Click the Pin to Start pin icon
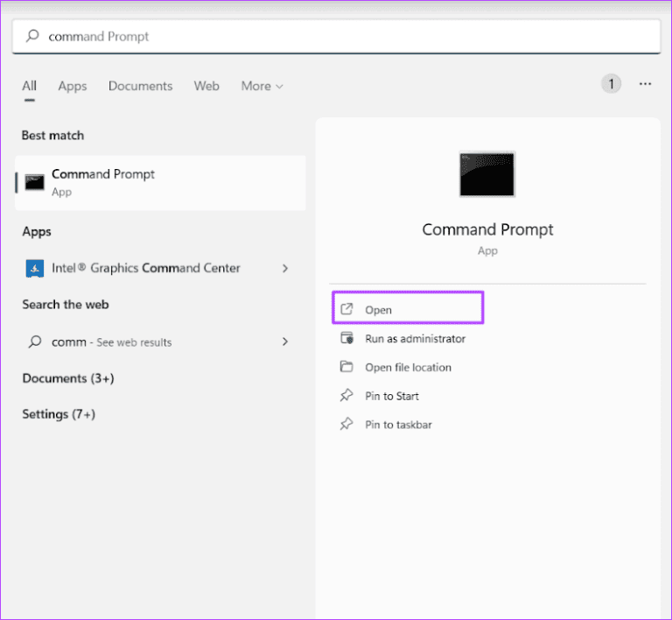This screenshot has width=672, height=620. coord(346,396)
